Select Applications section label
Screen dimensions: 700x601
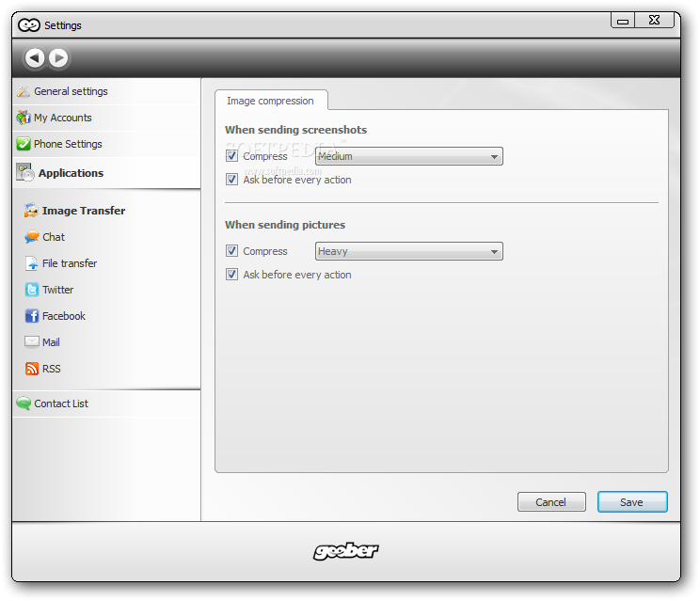[71, 173]
